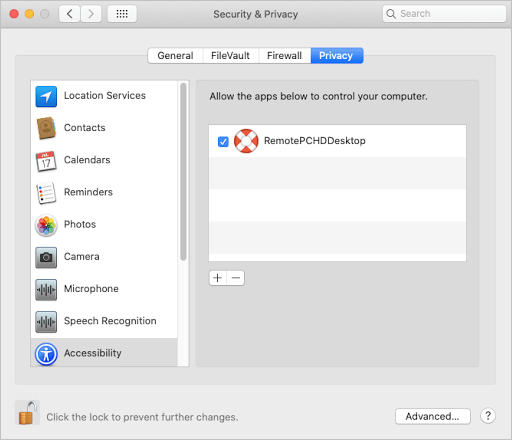Click the Accessibility figure icon

(x=46, y=354)
